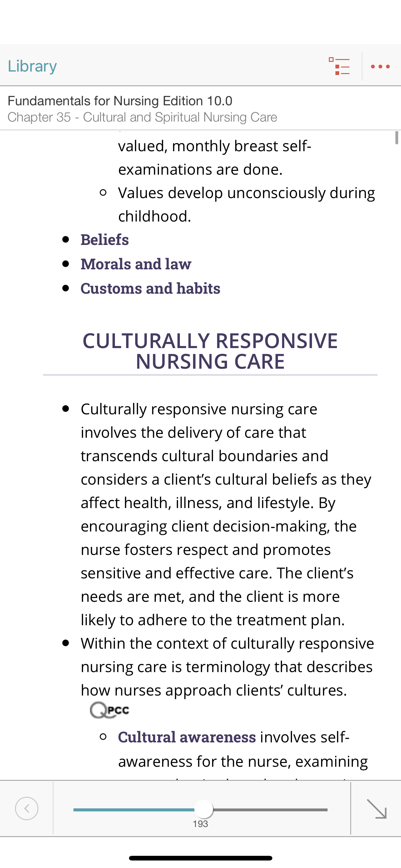401x868 pixels.
Task: Click the page progress slider knob
Action: point(204,809)
